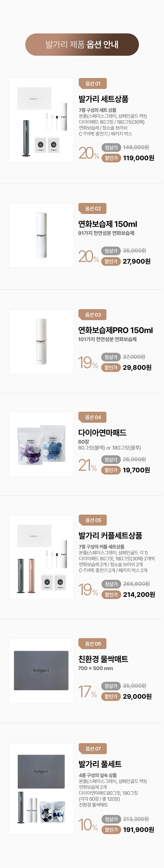Open the 발가리 세트상품 product thumbnail
The height and width of the screenshot is (868, 164).
(x=41, y=120)
